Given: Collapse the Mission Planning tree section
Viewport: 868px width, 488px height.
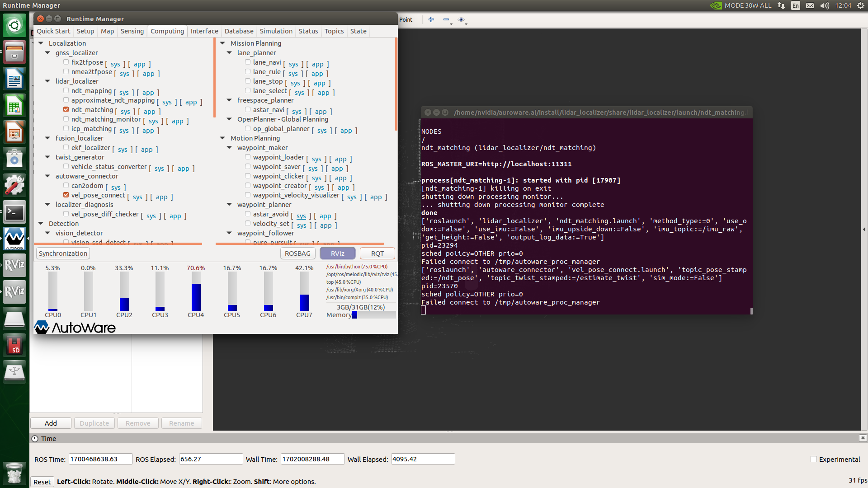Looking at the screenshot, I should point(222,43).
